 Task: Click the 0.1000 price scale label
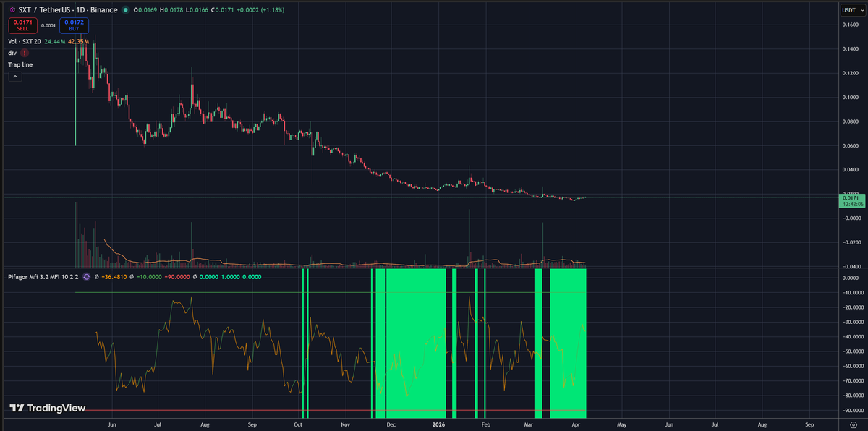click(x=851, y=97)
